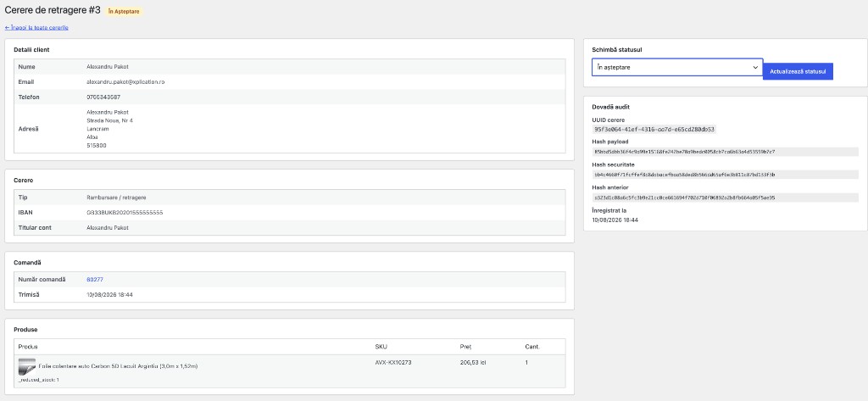Viewport: 868px width, 401px height.
Task: Click the 'În Așteptare' status badge
Action: (124, 11)
